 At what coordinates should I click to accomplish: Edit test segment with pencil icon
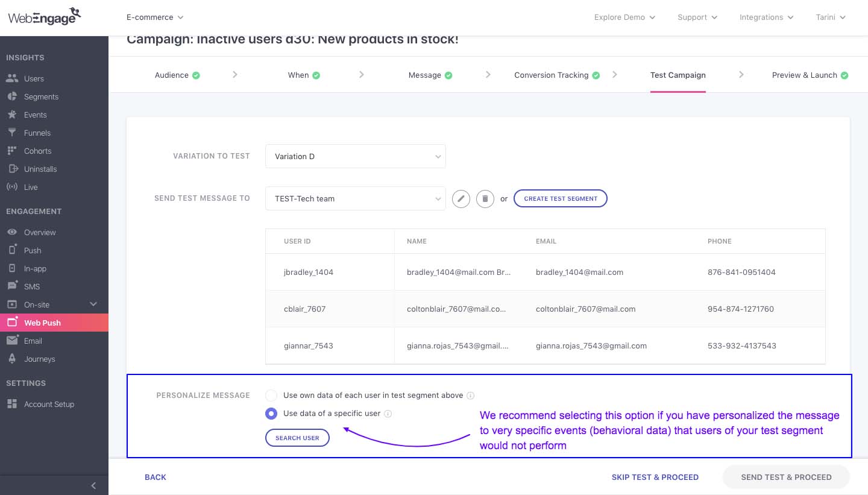tap(461, 198)
